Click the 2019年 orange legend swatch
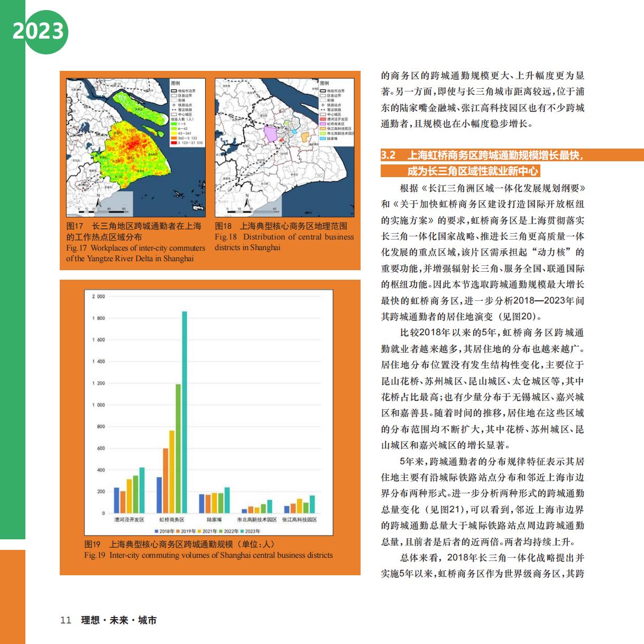This screenshot has width=644, height=644. pyautogui.click(x=178, y=531)
